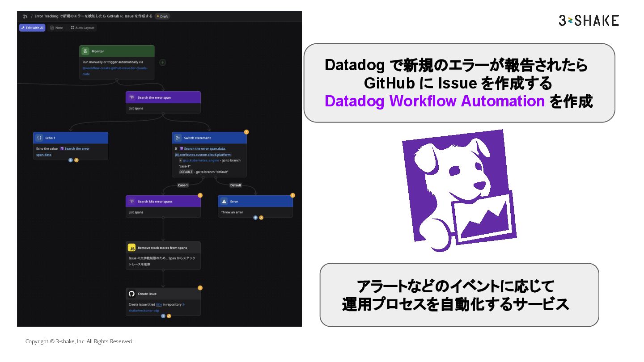Click the Draft status badge
Viewport: 644px width, 362px height.
[x=162, y=17]
